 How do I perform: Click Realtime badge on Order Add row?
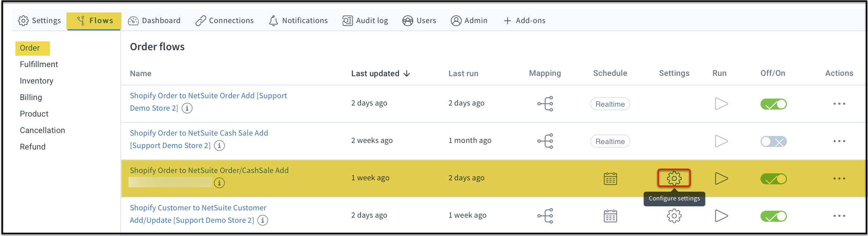point(610,104)
